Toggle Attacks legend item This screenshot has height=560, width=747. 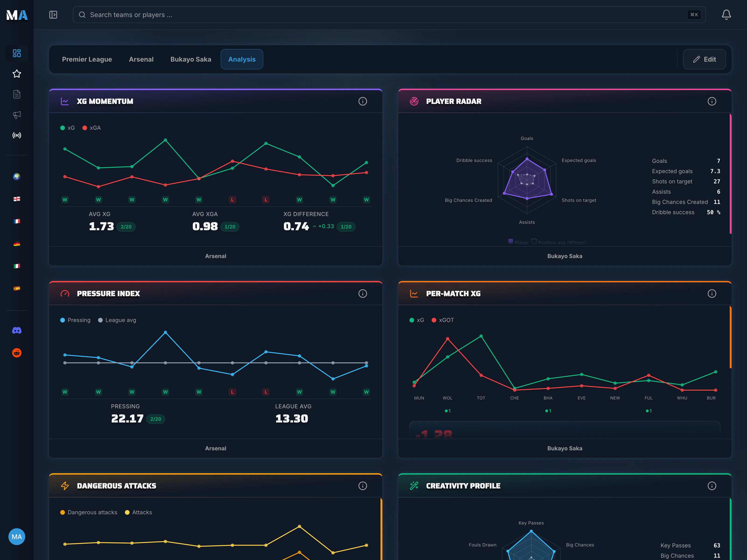point(138,512)
